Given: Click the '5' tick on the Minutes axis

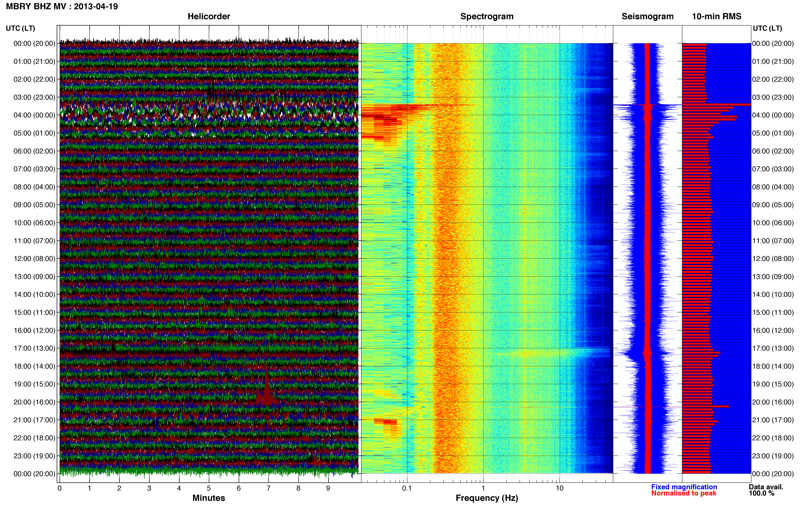Looking at the screenshot, I should coord(209,488).
